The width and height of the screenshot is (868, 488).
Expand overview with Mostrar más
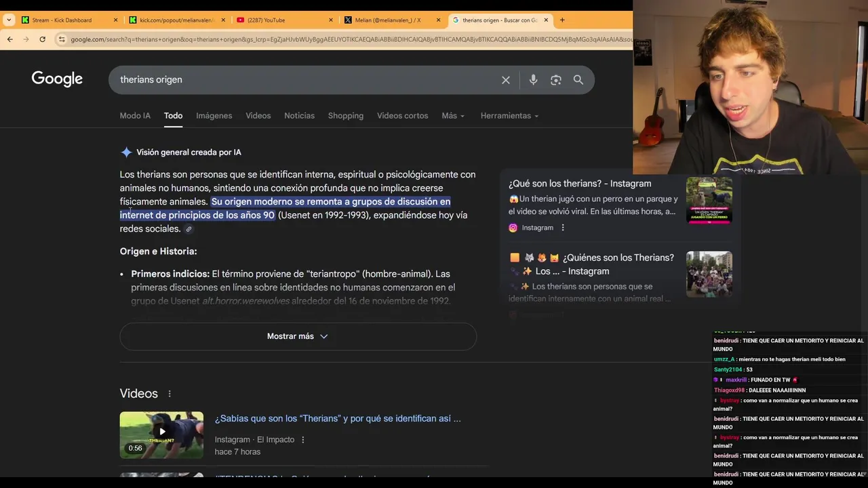click(x=298, y=336)
